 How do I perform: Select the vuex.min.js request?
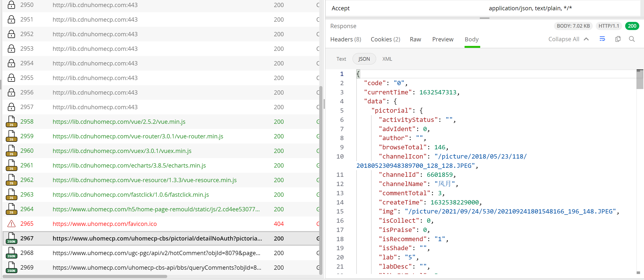tap(161, 151)
